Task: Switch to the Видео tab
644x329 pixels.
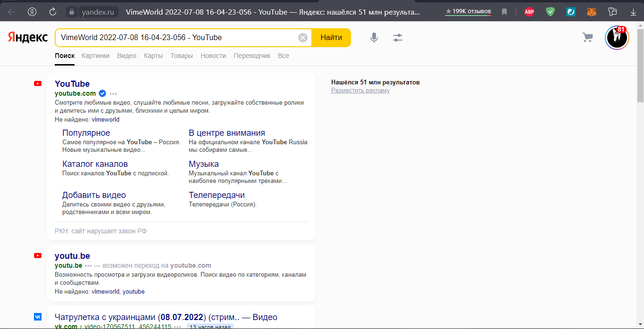Action: 126,56
